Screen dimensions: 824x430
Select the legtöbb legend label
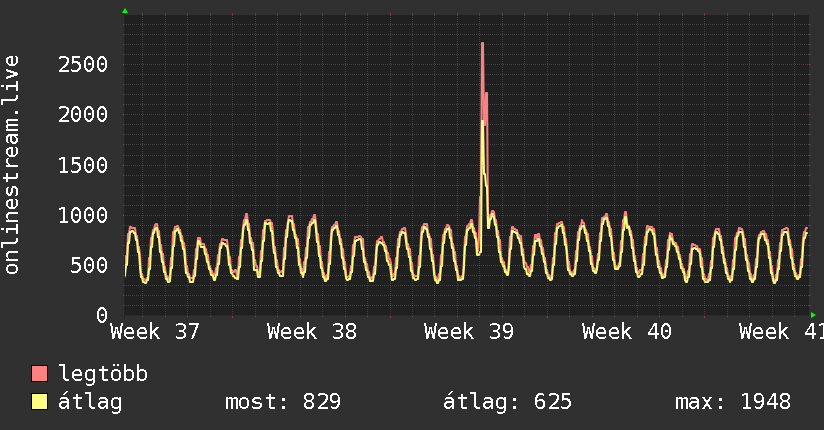pyautogui.click(x=103, y=374)
